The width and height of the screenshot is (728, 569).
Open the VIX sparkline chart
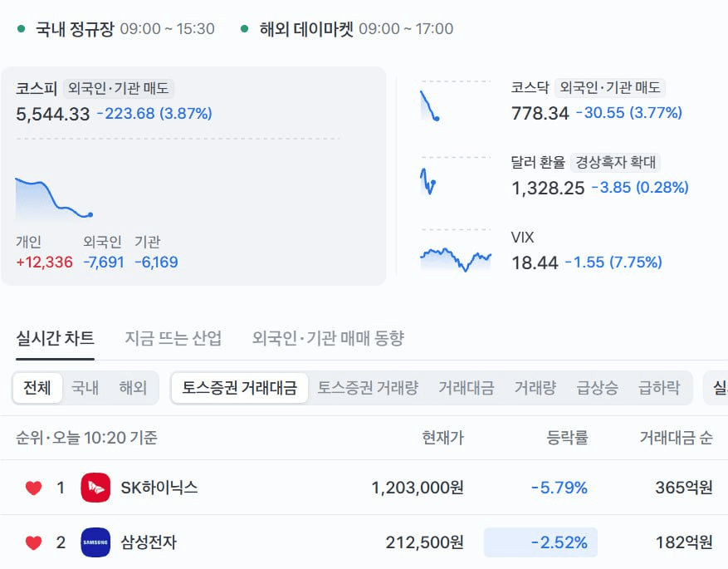(456, 251)
